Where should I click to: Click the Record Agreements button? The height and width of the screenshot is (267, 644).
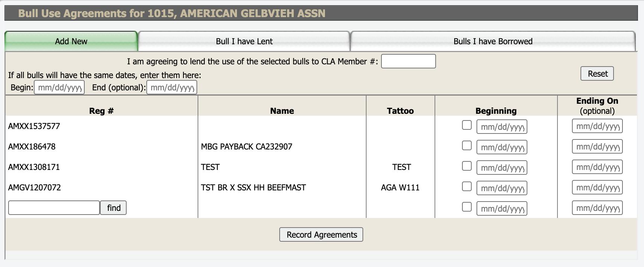tap(321, 235)
